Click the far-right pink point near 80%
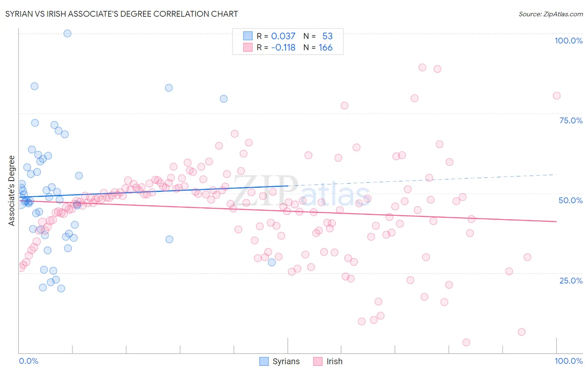This screenshot has width=588, height=373. pyautogui.click(x=557, y=96)
